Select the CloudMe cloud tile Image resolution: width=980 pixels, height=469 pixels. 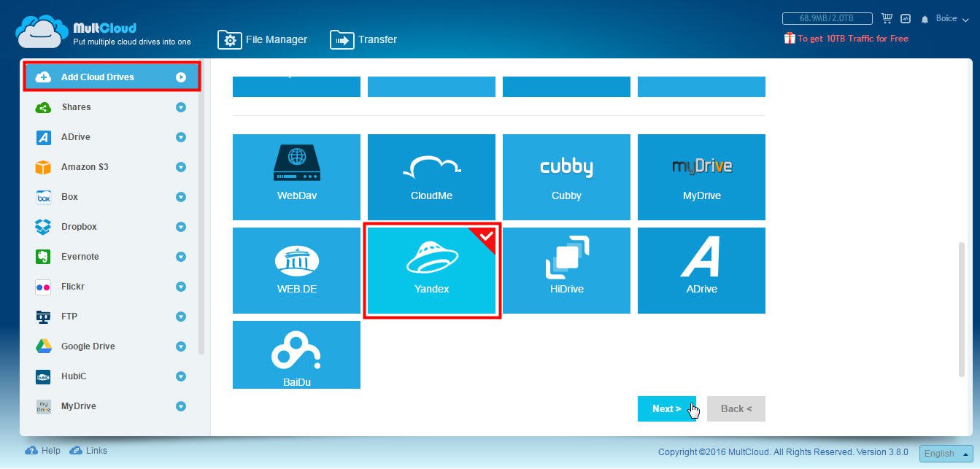(431, 177)
